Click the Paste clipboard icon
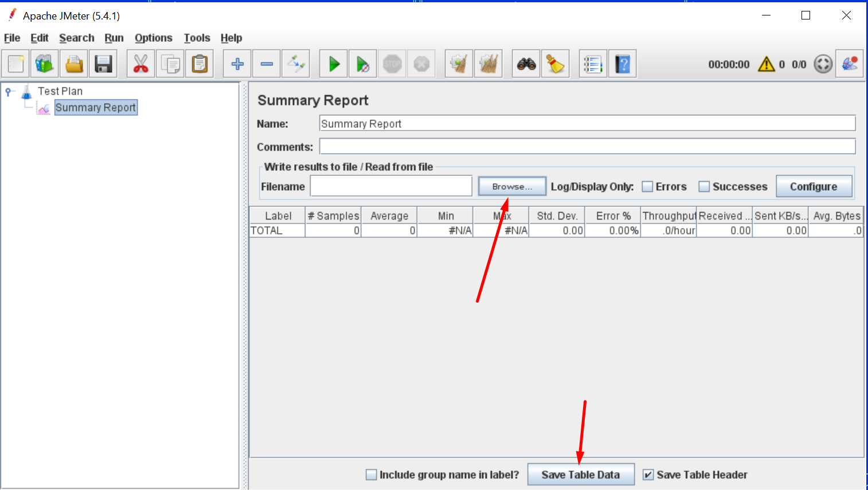This screenshot has height=490, width=868. tap(200, 64)
